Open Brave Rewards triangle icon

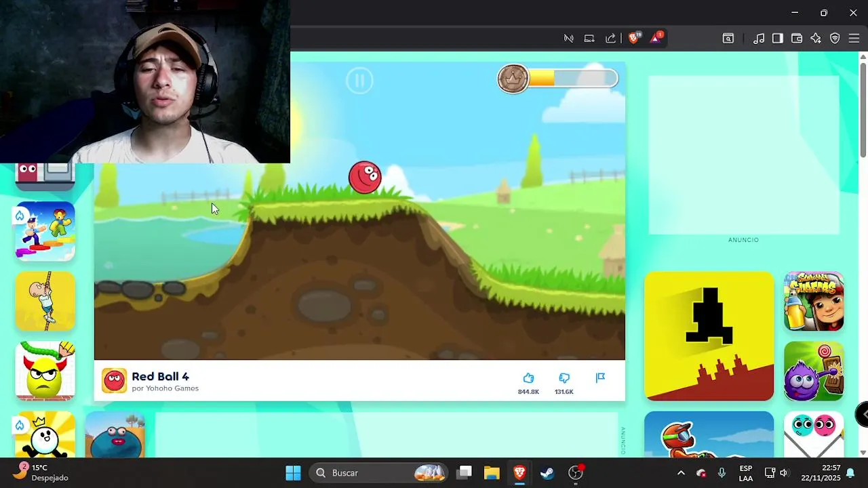[x=656, y=38]
